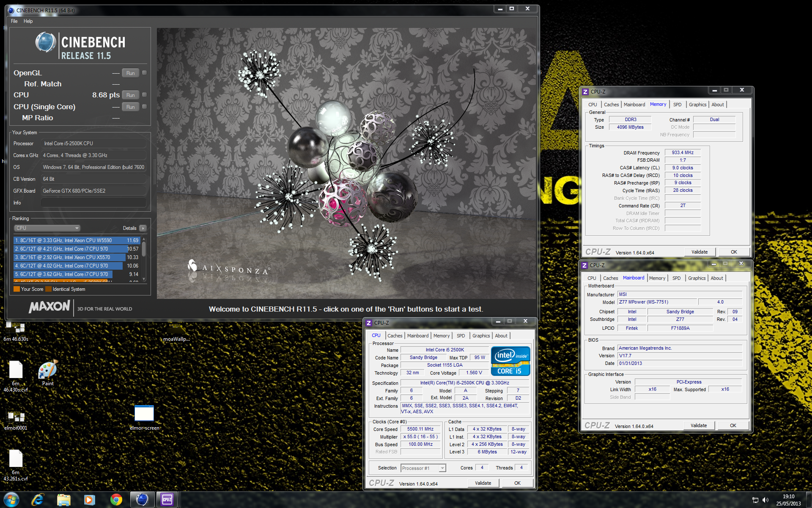Screen dimensions: 812x508
Task: Click the Cinebench logo sphere icon
Action: click(x=45, y=42)
